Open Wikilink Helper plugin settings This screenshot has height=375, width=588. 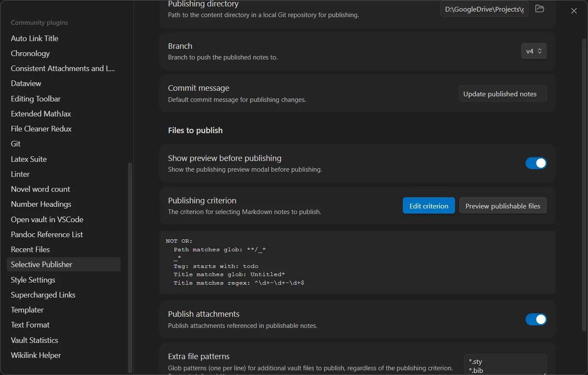click(x=64, y=355)
